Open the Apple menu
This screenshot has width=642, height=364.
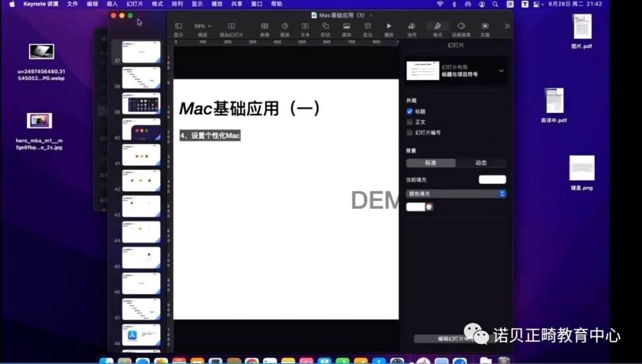point(12,4)
